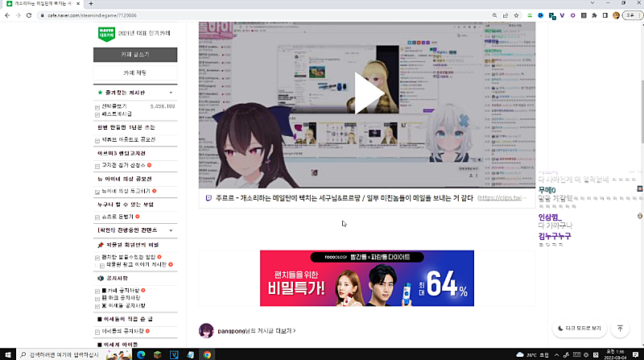Toggle the browser side panel icon
The height and width of the screenshot is (360, 644).
605,15
